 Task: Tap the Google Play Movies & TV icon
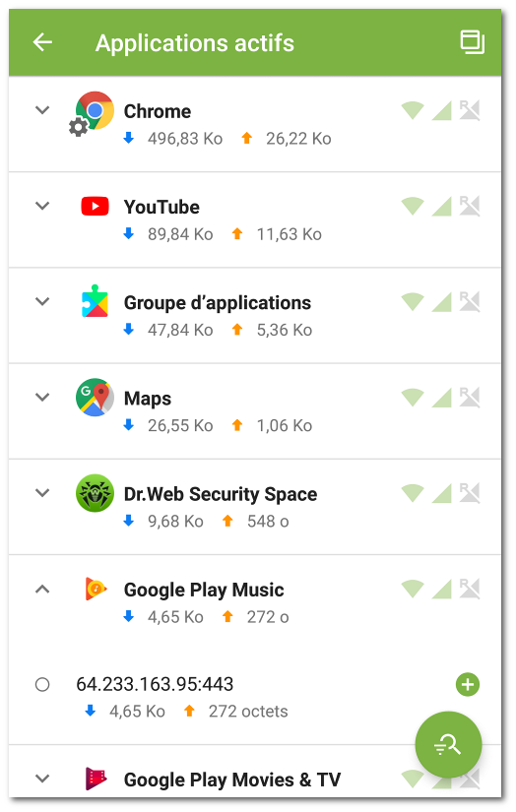[x=96, y=779]
